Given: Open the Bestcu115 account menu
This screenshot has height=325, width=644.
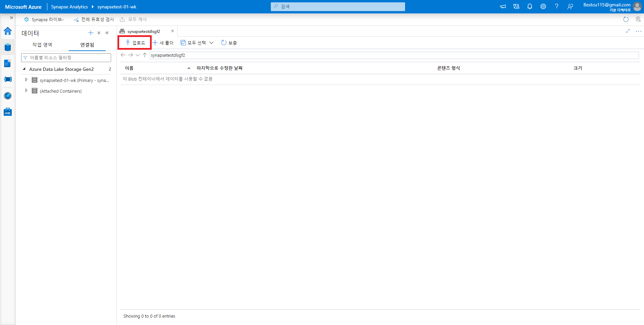Looking at the screenshot, I should (x=607, y=7).
